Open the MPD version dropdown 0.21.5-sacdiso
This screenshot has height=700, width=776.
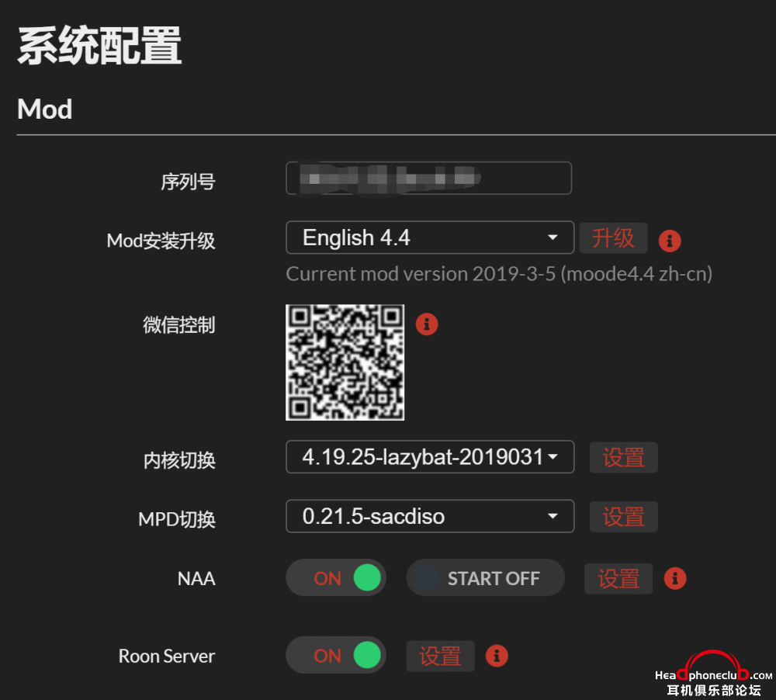(x=430, y=516)
